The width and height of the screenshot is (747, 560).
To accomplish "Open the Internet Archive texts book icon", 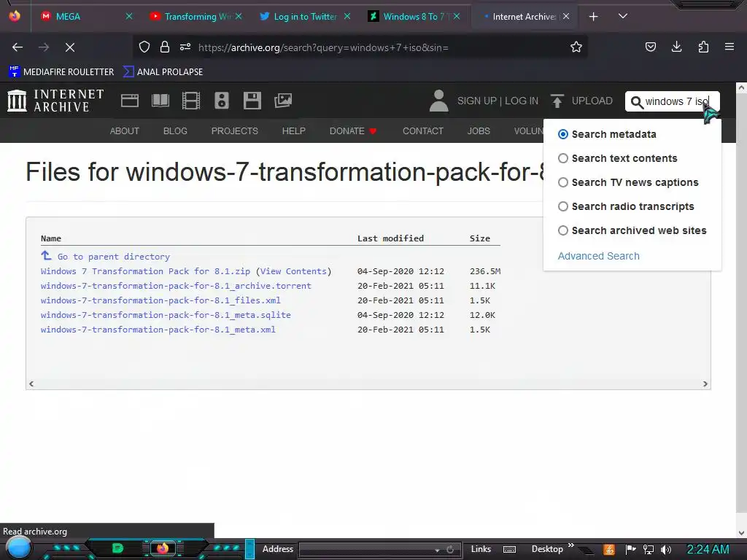I will coord(160,101).
